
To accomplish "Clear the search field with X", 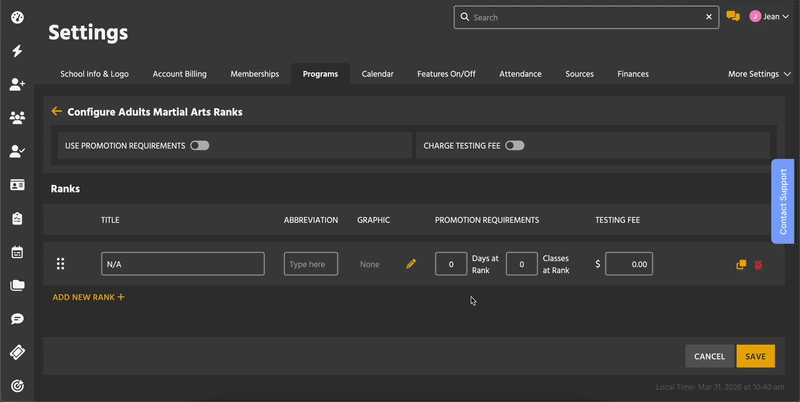I will (709, 17).
